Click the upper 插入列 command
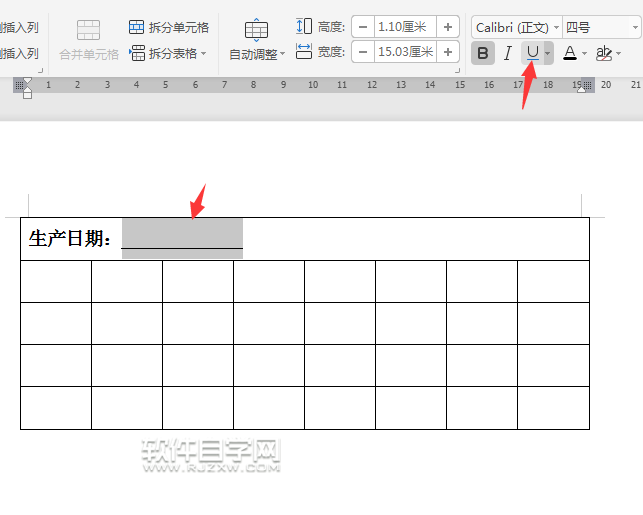The height and width of the screenshot is (515, 643). pos(19,27)
